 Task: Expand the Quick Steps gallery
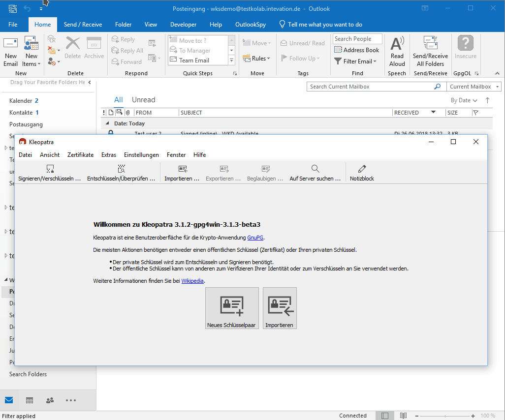click(x=231, y=60)
